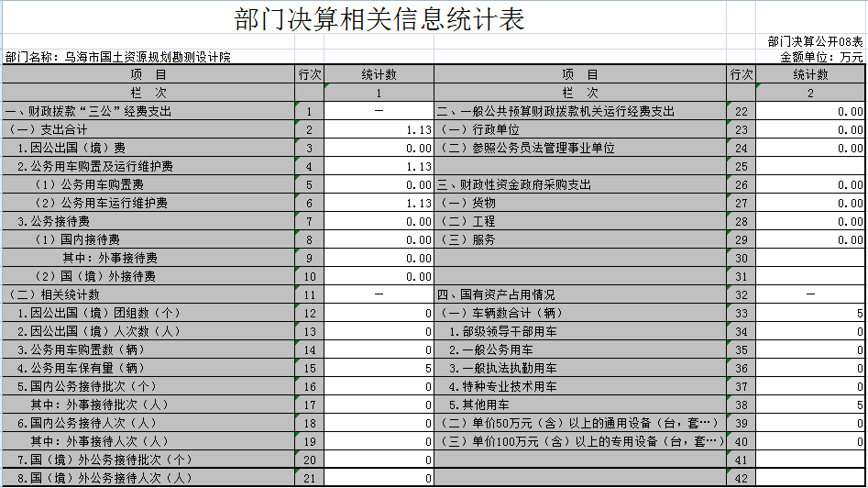Click the 支出合计 value cell in row 2

[379, 130]
